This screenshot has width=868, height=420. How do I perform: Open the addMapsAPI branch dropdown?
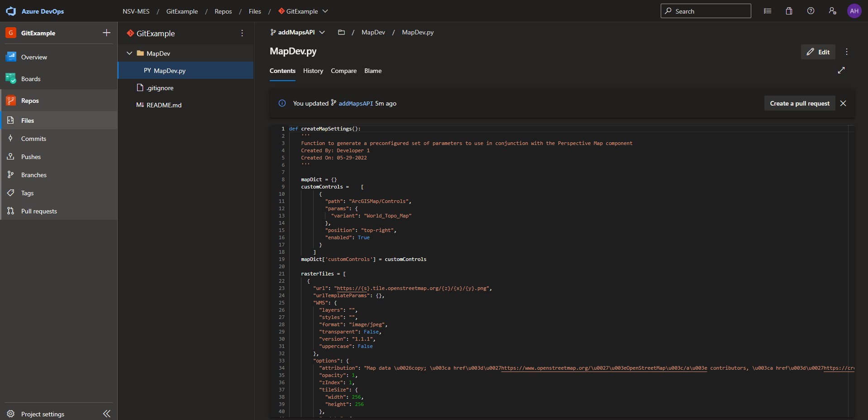click(298, 32)
